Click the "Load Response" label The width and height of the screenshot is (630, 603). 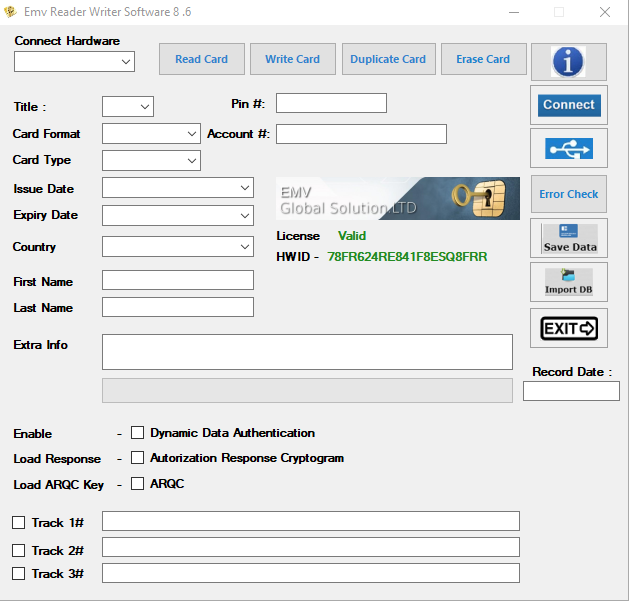pos(57,459)
